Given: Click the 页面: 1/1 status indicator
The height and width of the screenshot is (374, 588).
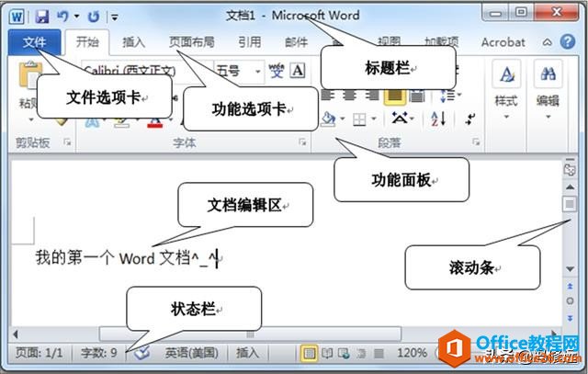Looking at the screenshot, I should click(x=39, y=353).
